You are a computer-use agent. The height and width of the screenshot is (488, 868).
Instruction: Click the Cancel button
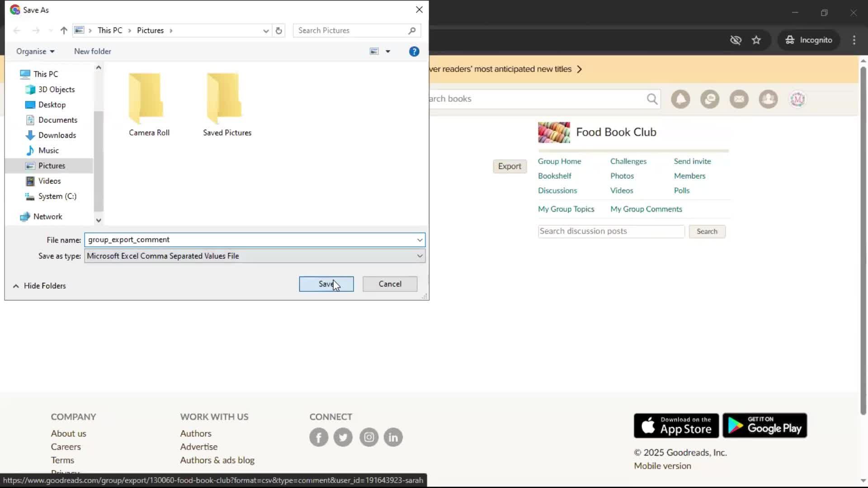pos(390,284)
